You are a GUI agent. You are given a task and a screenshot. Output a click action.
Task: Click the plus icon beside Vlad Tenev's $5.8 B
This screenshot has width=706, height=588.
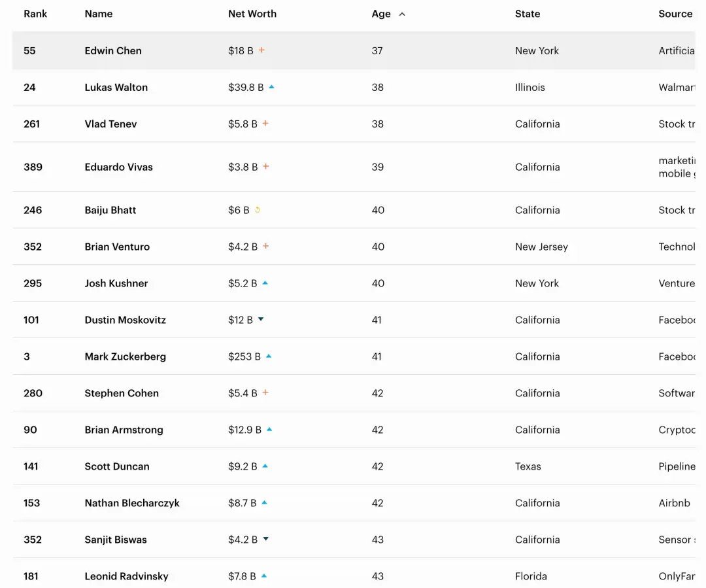(265, 124)
